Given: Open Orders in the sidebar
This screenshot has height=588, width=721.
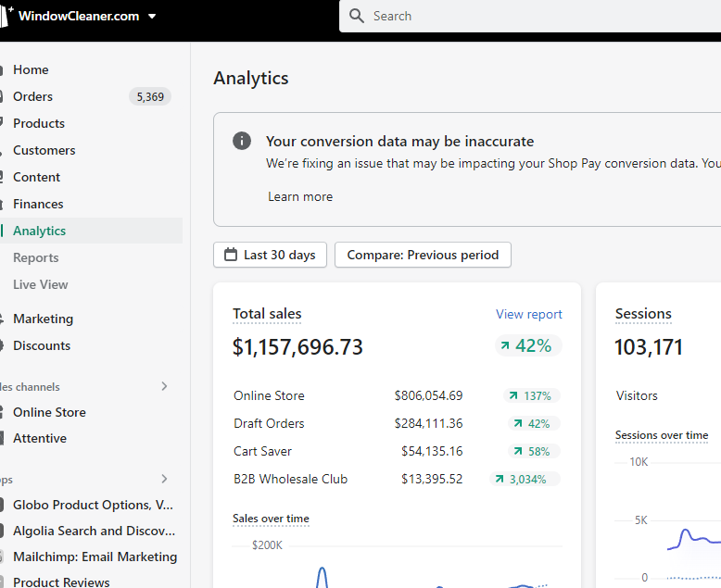Looking at the screenshot, I should pyautogui.click(x=32, y=96).
